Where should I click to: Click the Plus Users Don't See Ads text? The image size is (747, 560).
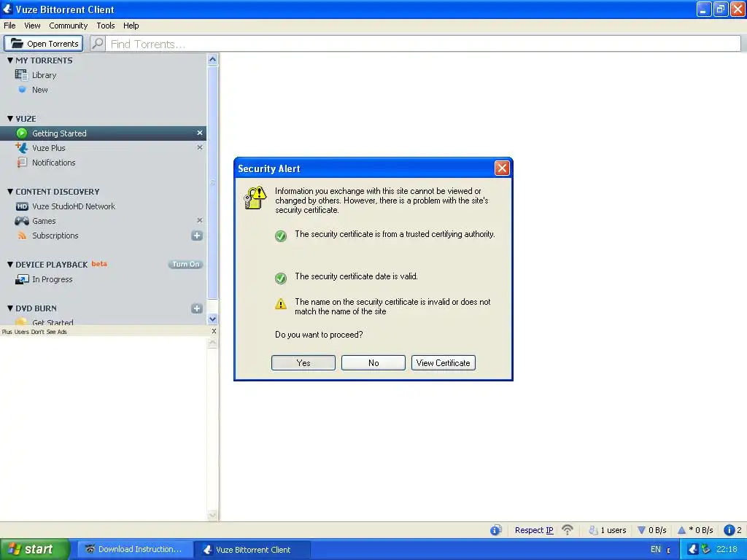pyautogui.click(x=34, y=332)
